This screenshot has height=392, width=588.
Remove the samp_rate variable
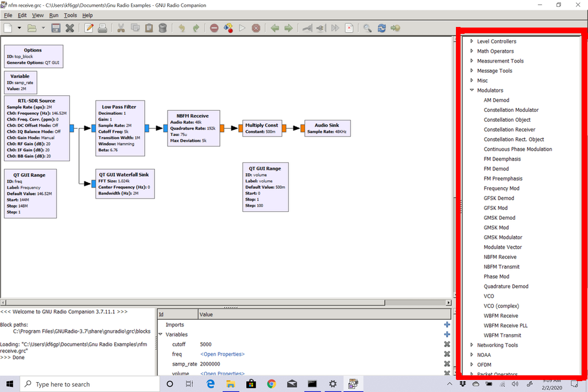click(447, 363)
